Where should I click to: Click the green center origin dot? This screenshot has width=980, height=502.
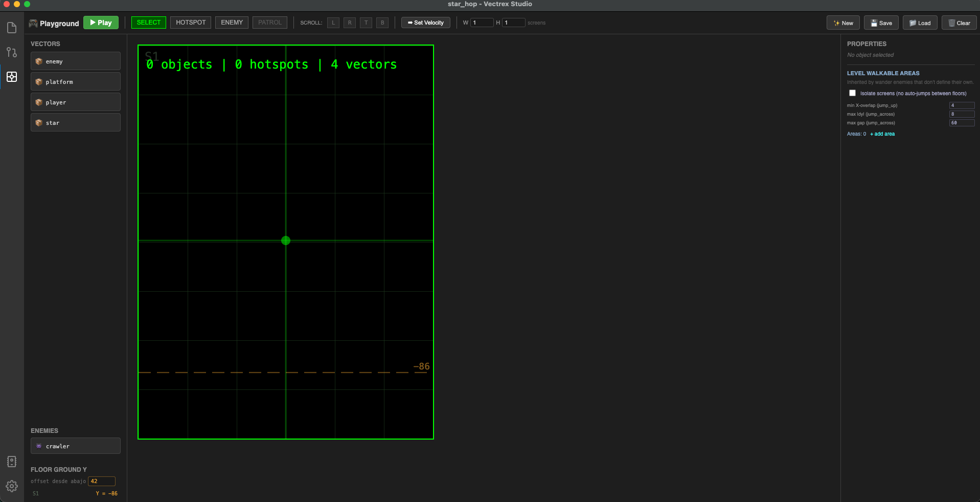tap(286, 241)
